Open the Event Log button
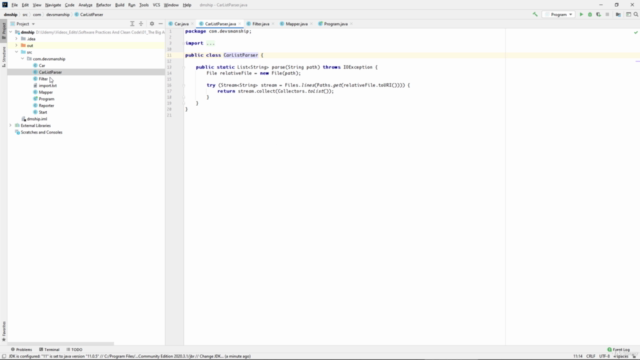Screen dimensions: 640x360 click(x=619, y=349)
